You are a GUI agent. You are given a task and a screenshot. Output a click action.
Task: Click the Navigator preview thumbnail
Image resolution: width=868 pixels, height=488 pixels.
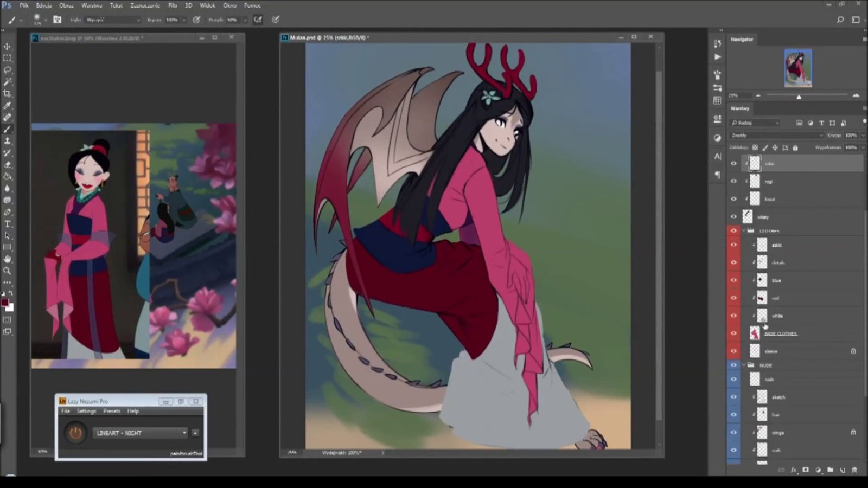798,68
